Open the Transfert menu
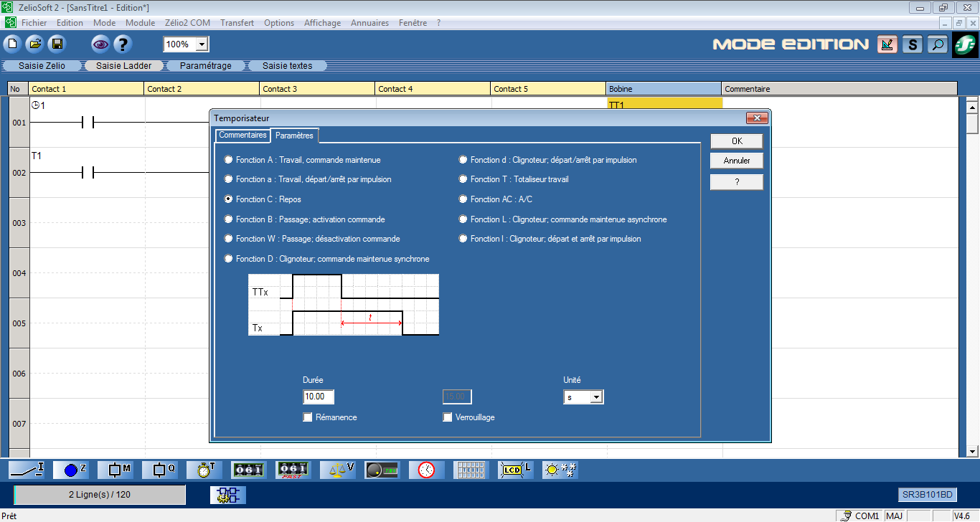Viewport: 980px width, 522px height. 237,23
